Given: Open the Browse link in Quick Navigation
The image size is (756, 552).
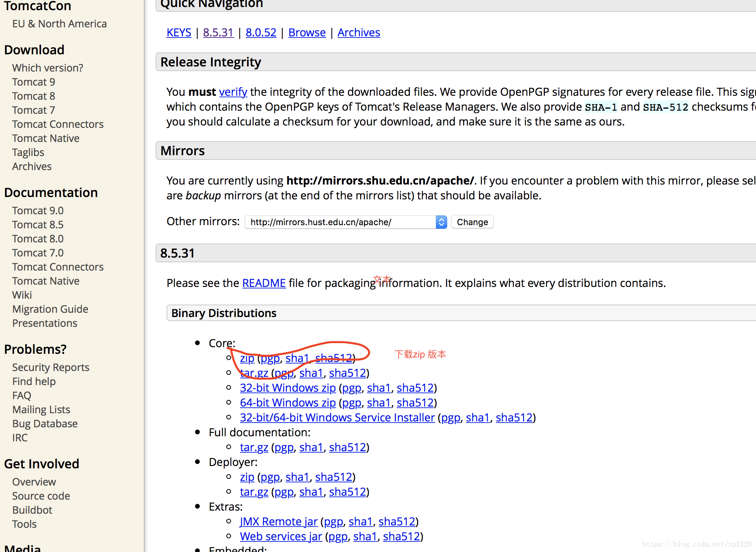Looking at the screenshot, I should (307, 32).
